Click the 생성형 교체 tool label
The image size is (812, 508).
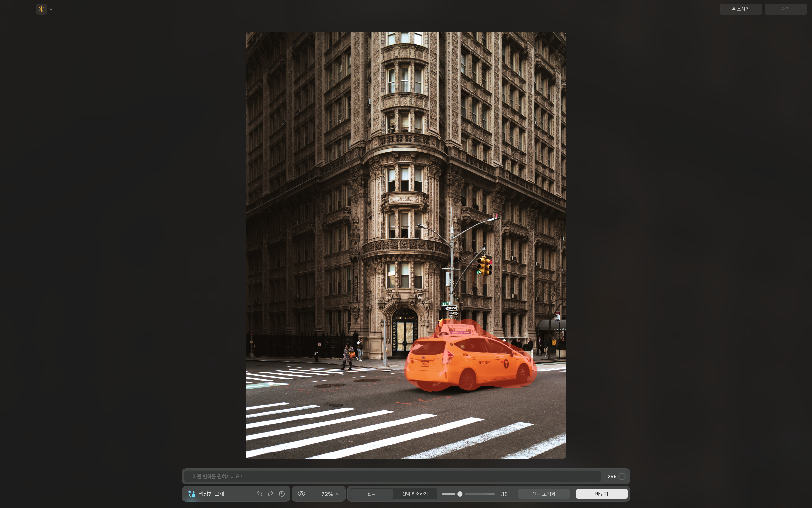(211, 494)
